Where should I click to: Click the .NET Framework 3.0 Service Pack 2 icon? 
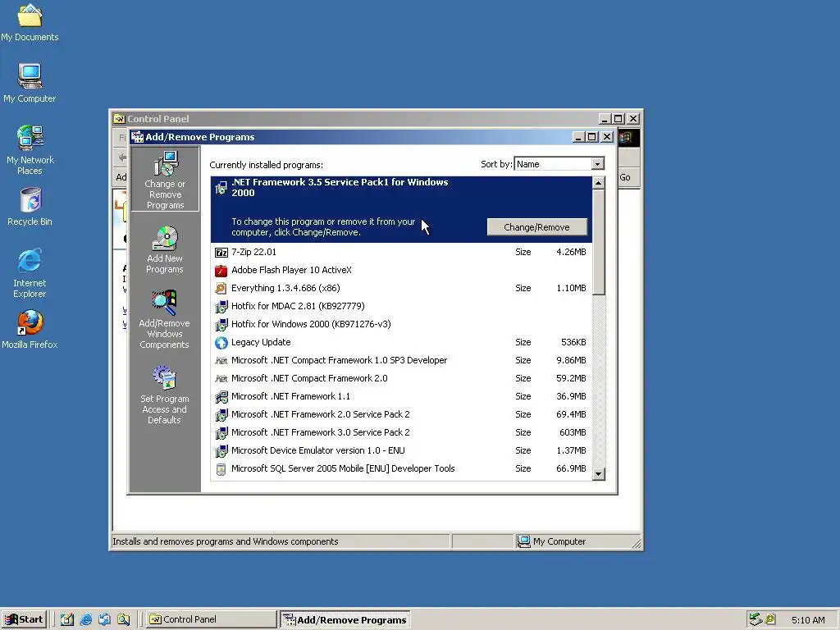[221, 433]
